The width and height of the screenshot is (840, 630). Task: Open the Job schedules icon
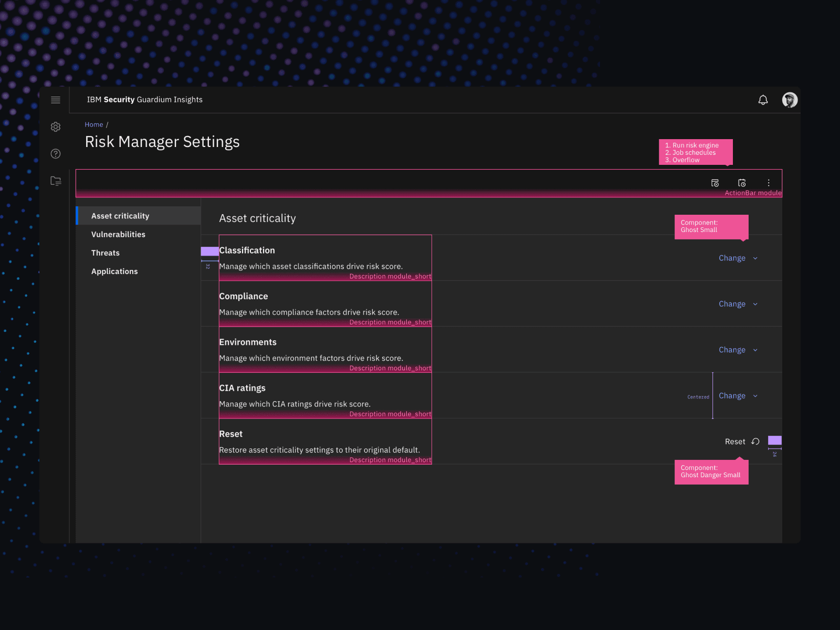742,183
